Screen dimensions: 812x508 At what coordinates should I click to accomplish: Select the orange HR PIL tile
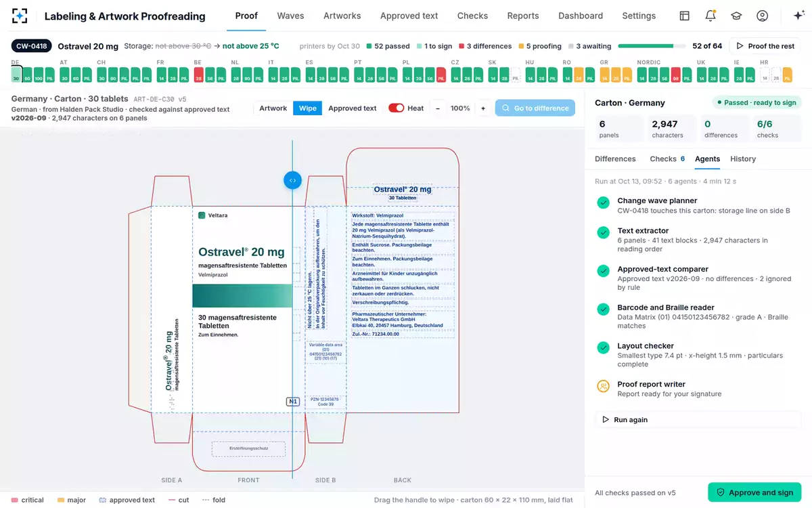(x=786, y=75)
